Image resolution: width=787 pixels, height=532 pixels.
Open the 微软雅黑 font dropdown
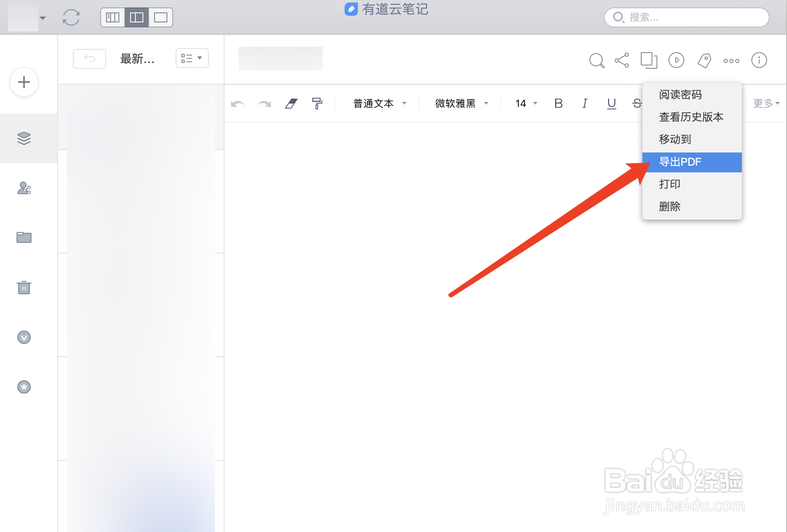point(461,104)
